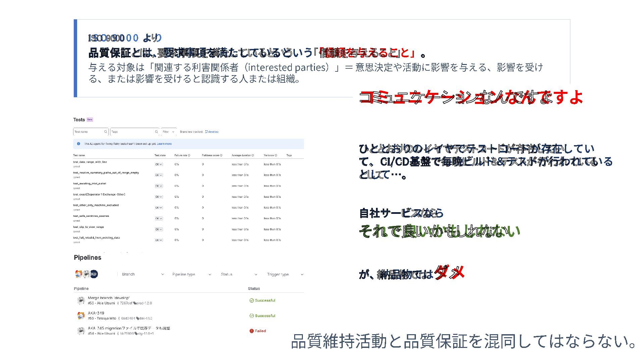The height and width of the screenshot is (362, 644).
Task: Click the Learn more link
Action: (x=164, y=144)
